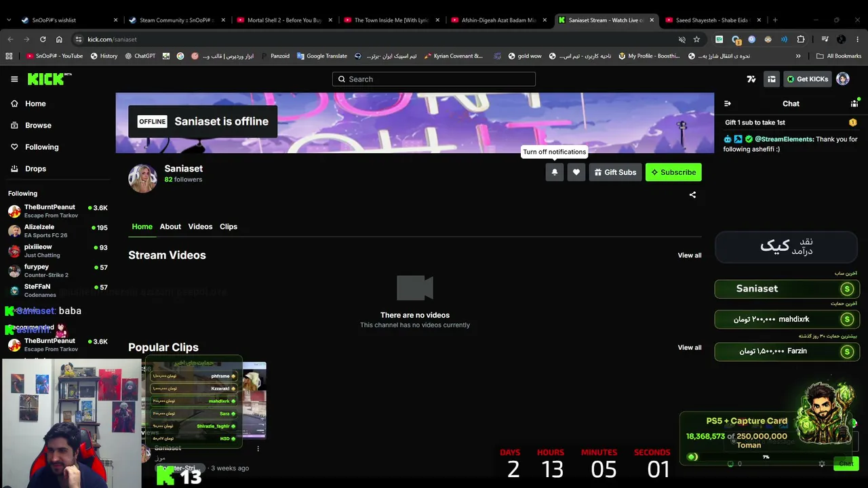The width and height of the screenshot is (868, 488).
Task: Open Alizelzele channel in the Following list
Action: point(58,231)
